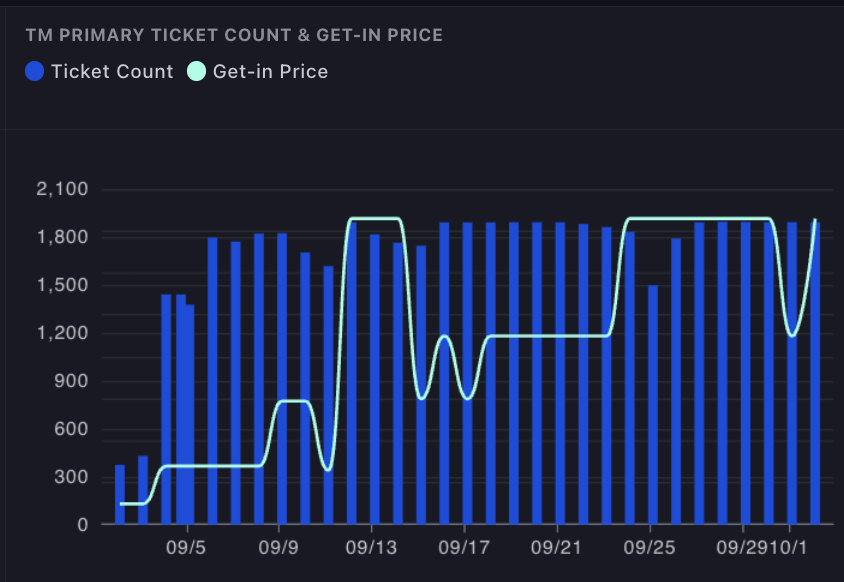Click the shortest, leftmost ticket count bar
The width and height of the screenshot is (844, 582).
(120, 495)
